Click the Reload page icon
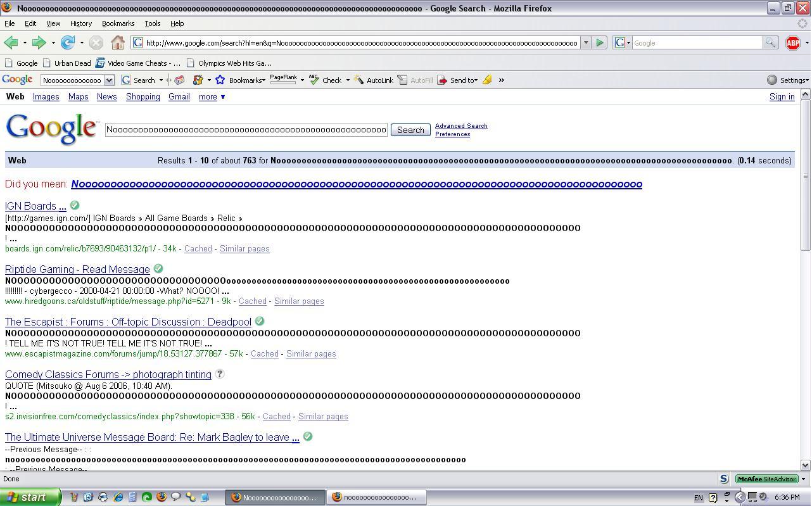Image resolution: width=812 pixels, height=506 pixels. (x=68, y=43)
